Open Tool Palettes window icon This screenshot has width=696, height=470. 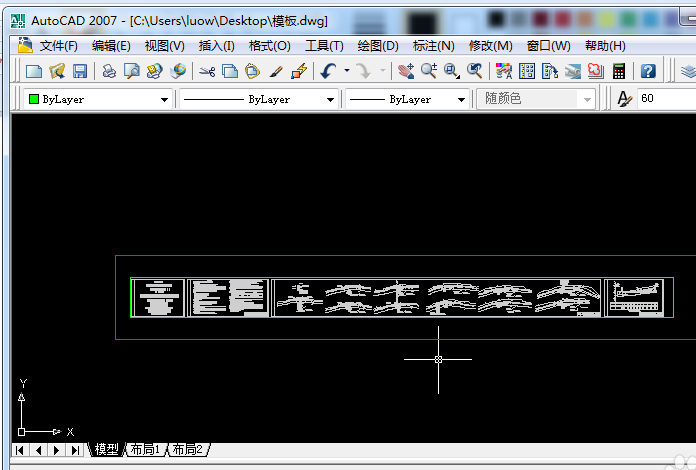[550, 71]
